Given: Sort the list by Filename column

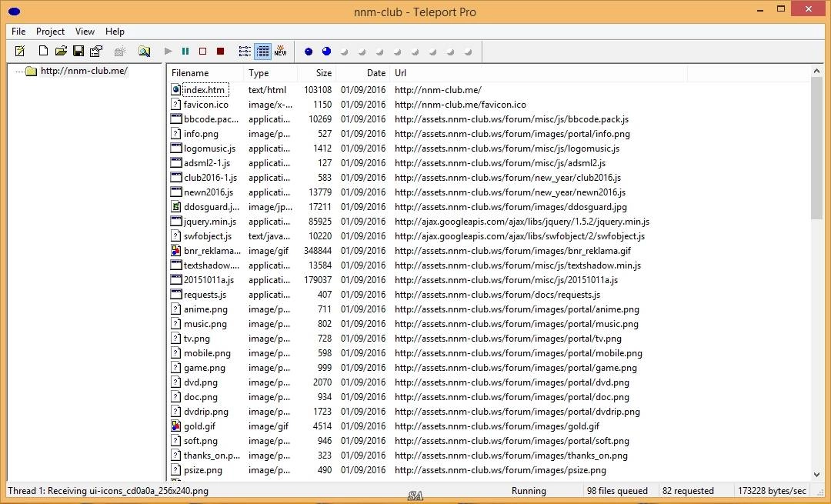Looking at the screenshot, I should pyautogui.click(x=205, y=73).
